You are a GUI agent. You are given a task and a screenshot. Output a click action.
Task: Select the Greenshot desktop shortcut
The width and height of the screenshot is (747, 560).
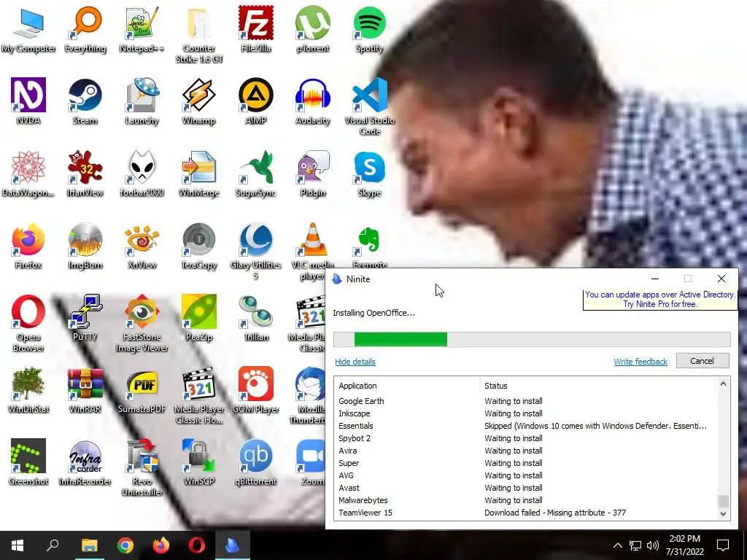coord(28,462)
